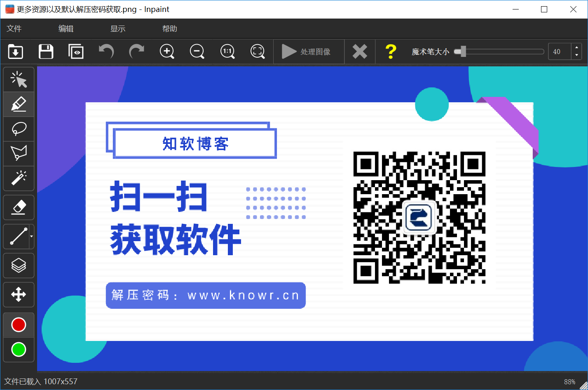Set zoom to 1:1 actual size
This screenshot has width=588, height=390.
[227, 52]
